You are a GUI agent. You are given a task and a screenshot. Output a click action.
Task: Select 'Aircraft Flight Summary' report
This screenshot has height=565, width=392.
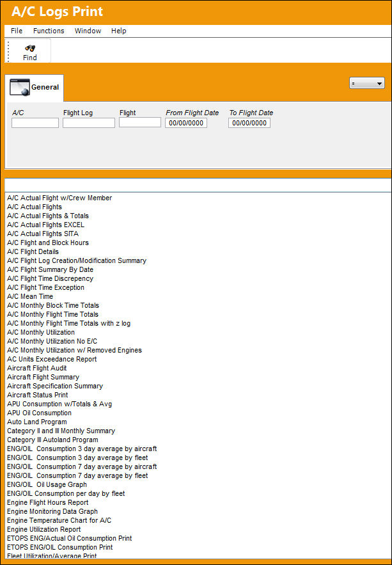coord(43,378)
